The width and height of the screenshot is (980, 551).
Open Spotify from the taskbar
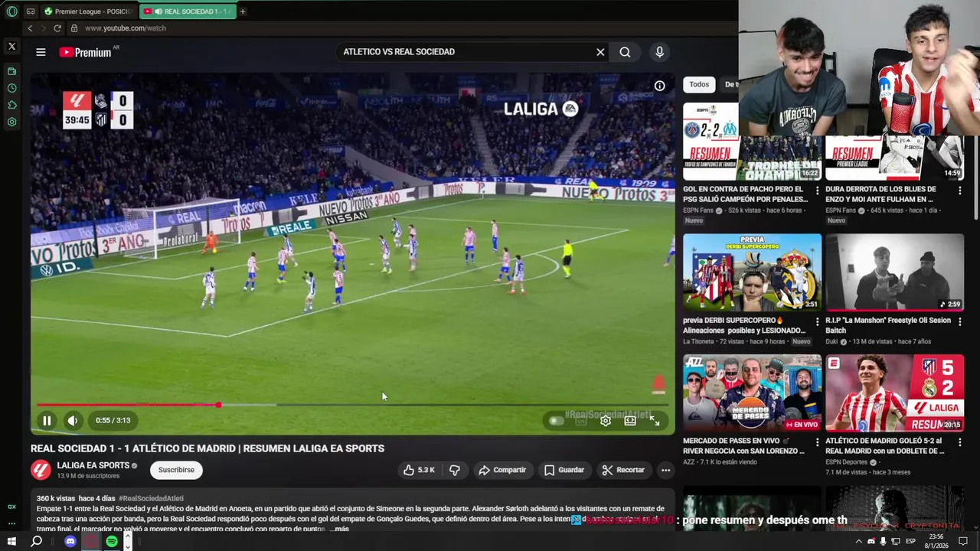coord(112,542)
